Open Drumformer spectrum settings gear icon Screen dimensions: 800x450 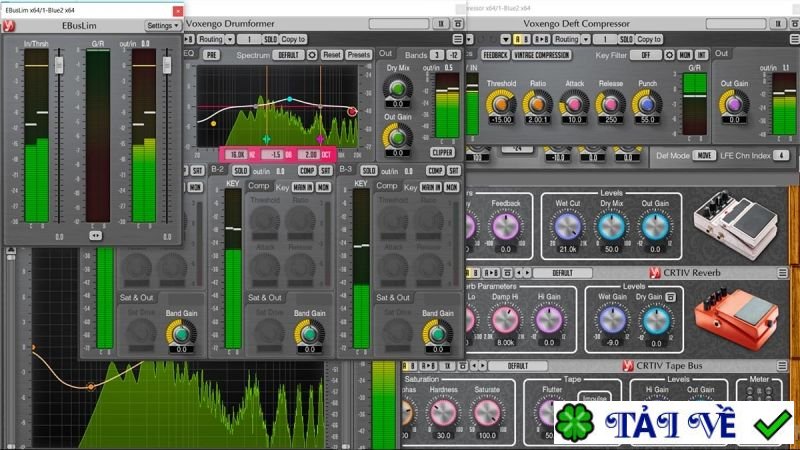tap(312, 55)
